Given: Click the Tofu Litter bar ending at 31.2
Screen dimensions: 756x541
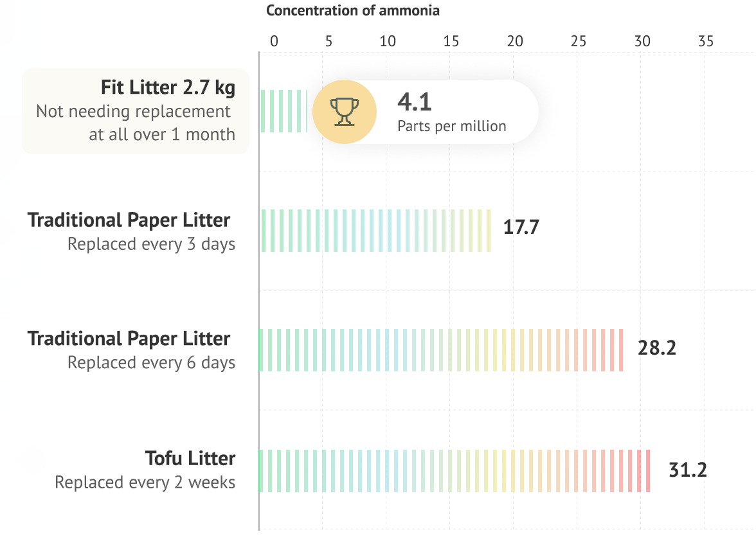Looking at the screenshot, I should coord(455,471).
